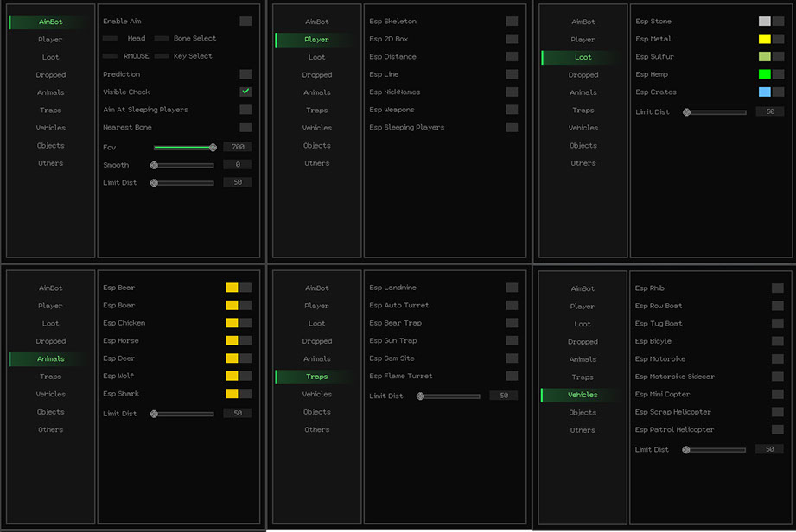Toggle the Prediction checkbox
Viewport: 796px width, 532px height.
click(245, 74)
